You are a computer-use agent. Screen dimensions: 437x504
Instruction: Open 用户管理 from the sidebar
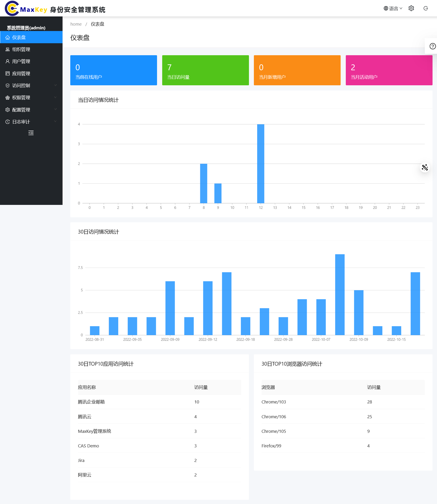(x=21, y=61)
